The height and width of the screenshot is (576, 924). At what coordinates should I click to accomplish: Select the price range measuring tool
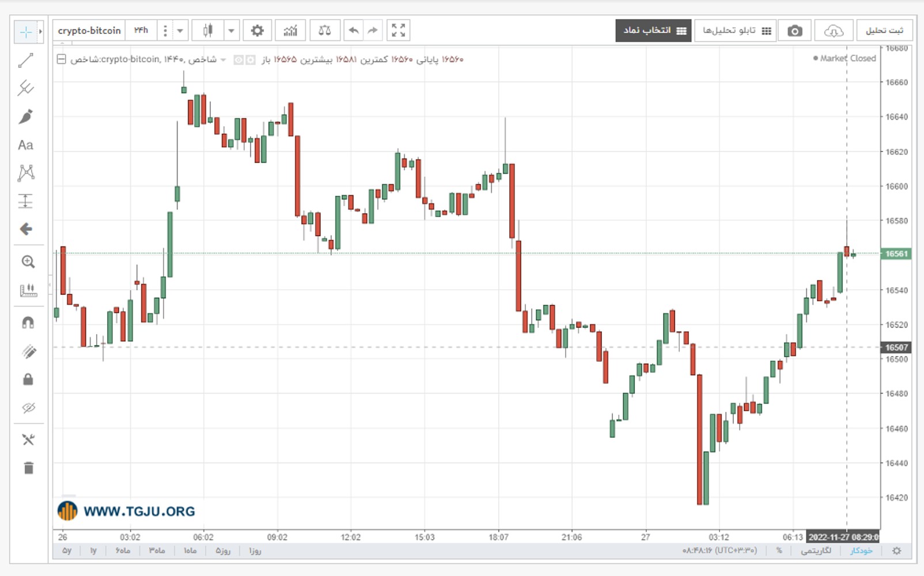[x=26, y=201]
